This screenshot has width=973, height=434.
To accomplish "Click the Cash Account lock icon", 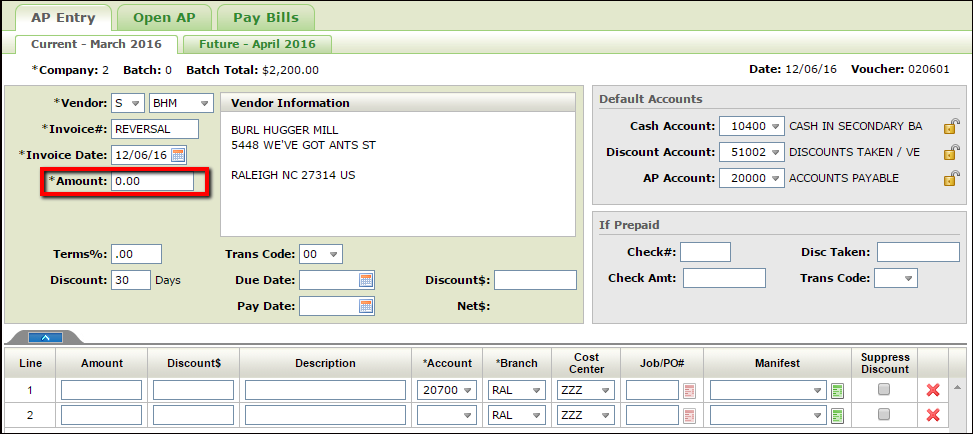I will point(951,126).
